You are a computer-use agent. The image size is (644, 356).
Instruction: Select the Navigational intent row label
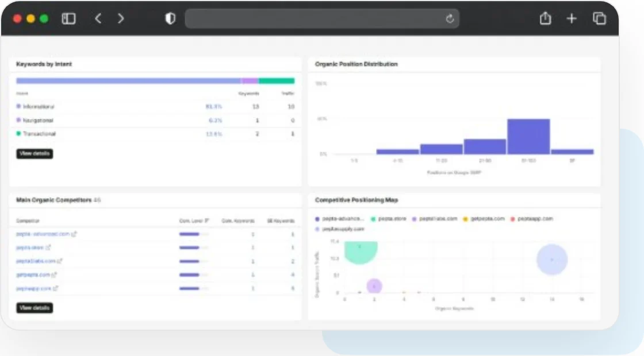tap(38, 120)
